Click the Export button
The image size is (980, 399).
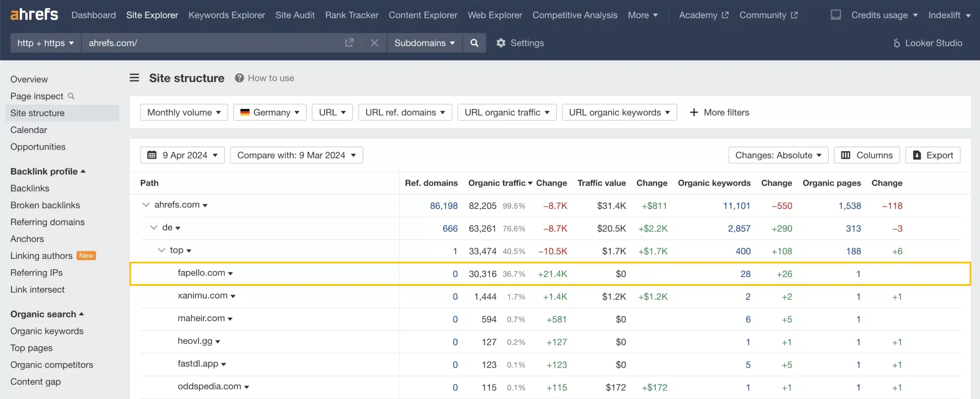pyautogui.click(x=933, y=155)
